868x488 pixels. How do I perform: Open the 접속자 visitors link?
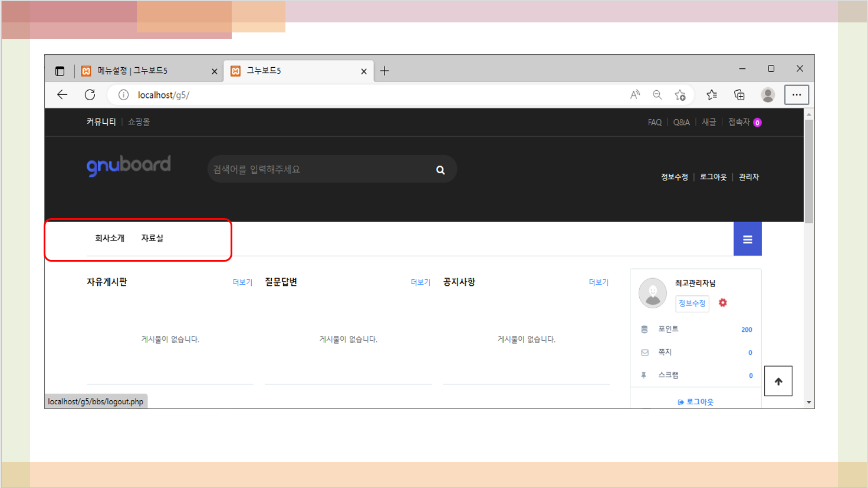click(745, 123)
